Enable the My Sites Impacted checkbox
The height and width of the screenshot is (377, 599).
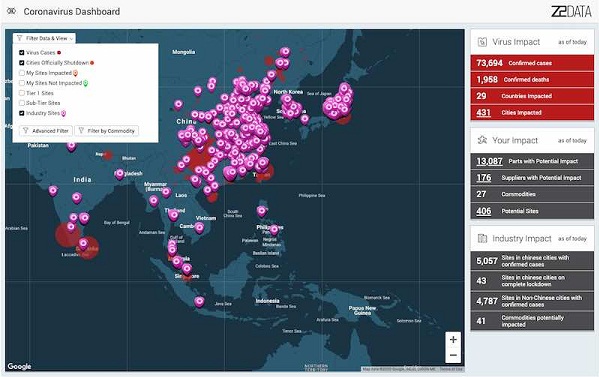click(x=22, y=73)
